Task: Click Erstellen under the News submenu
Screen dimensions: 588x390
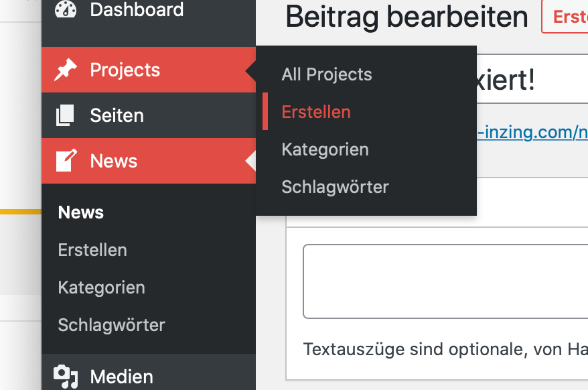Action: coord(92,250)
